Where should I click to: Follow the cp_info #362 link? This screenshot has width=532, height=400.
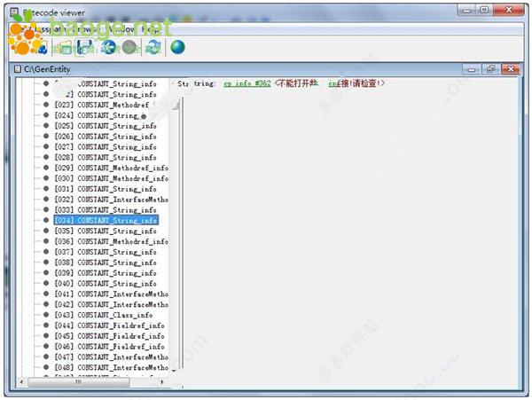pyautogui.click(x=247, y=83)
